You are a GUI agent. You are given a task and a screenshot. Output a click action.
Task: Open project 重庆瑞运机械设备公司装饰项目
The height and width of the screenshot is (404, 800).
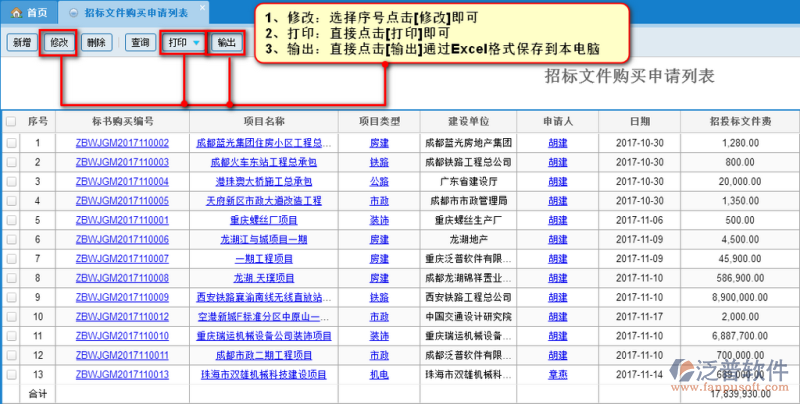264,336
